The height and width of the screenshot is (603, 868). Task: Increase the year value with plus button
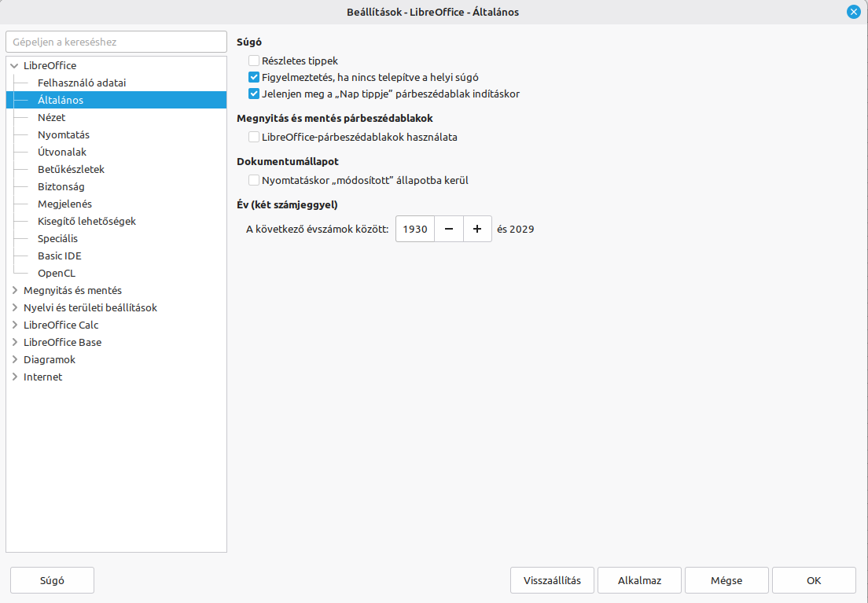pos(477,229)
